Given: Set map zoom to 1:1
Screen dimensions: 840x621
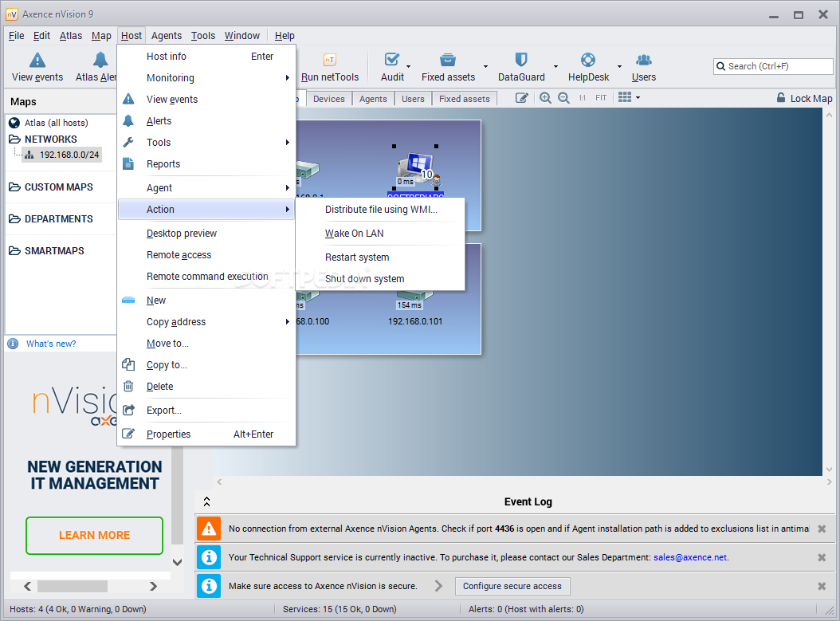Looking at the screenshot, I should [582, 98].
